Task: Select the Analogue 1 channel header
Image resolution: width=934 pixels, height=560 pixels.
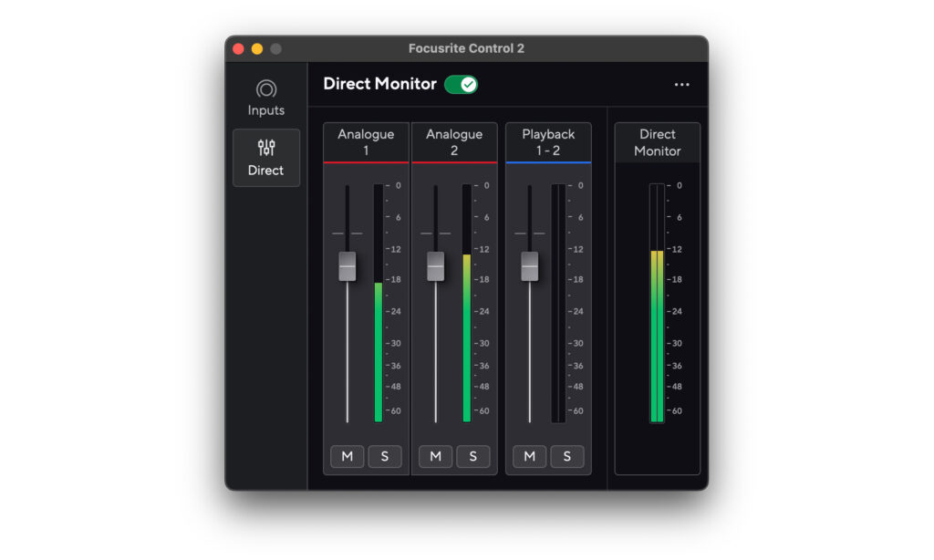Action: (x=366, y=142)
